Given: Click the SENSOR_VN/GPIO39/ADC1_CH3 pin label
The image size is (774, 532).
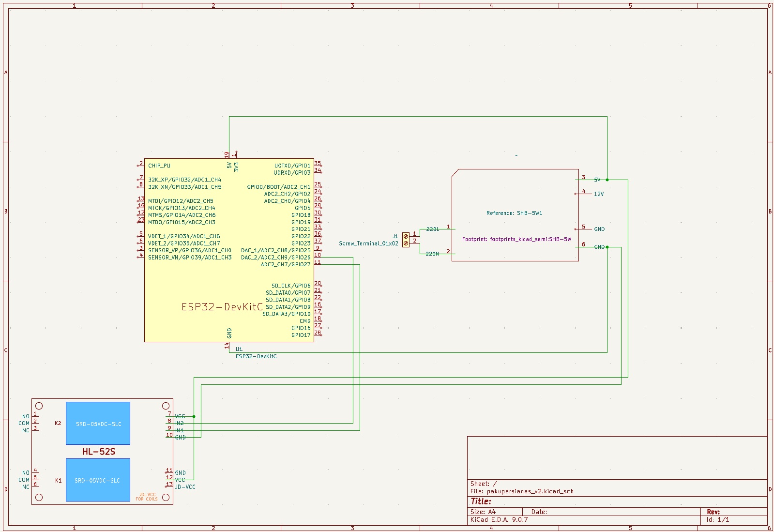Looking at the screenshot, I should [x=190, y=258].
